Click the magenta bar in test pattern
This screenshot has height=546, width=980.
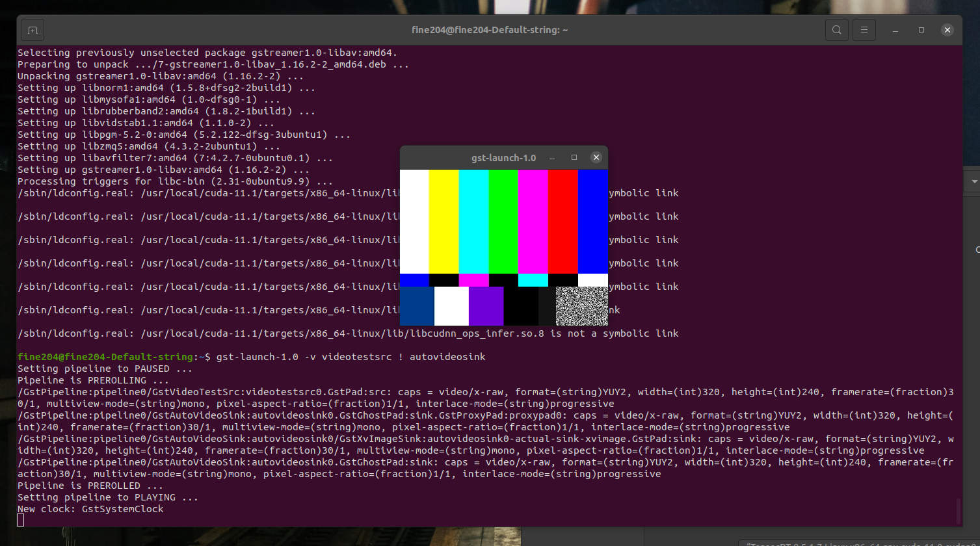(x=533, y=221)
